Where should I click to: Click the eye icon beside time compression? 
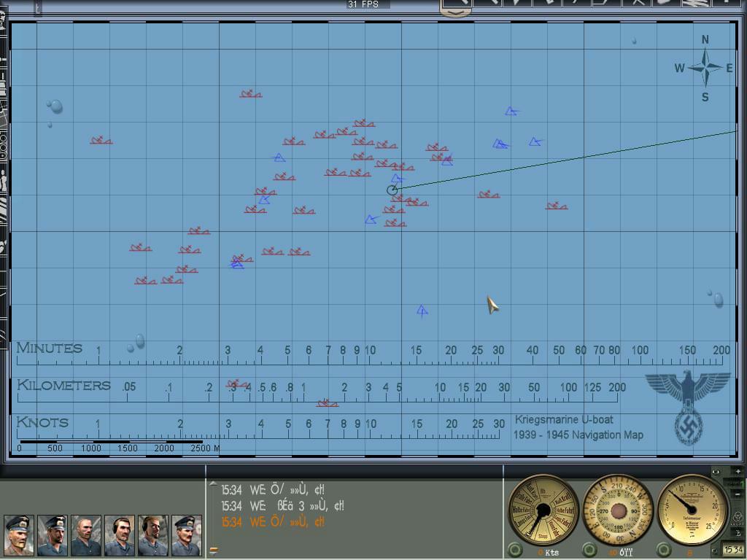[x=716, y=472]
